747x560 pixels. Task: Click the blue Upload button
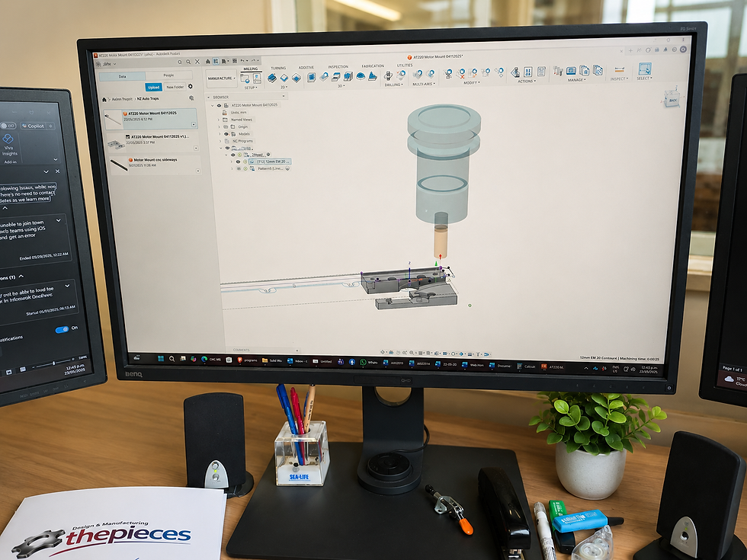point(153,87)
